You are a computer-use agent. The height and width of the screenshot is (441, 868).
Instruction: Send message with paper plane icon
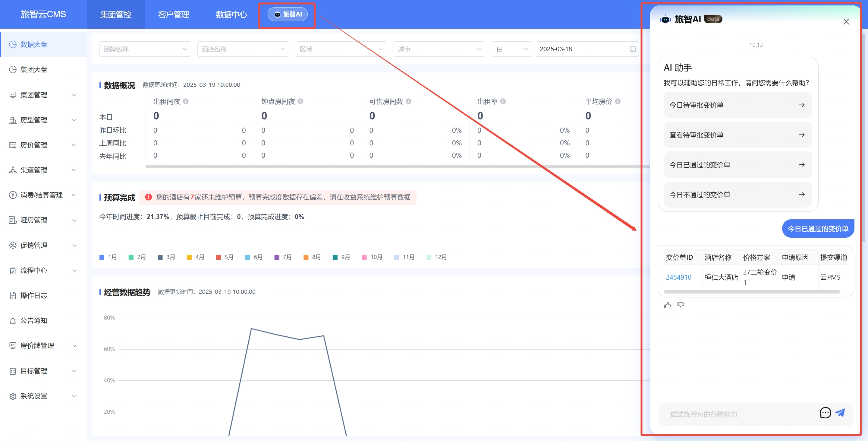840,412
